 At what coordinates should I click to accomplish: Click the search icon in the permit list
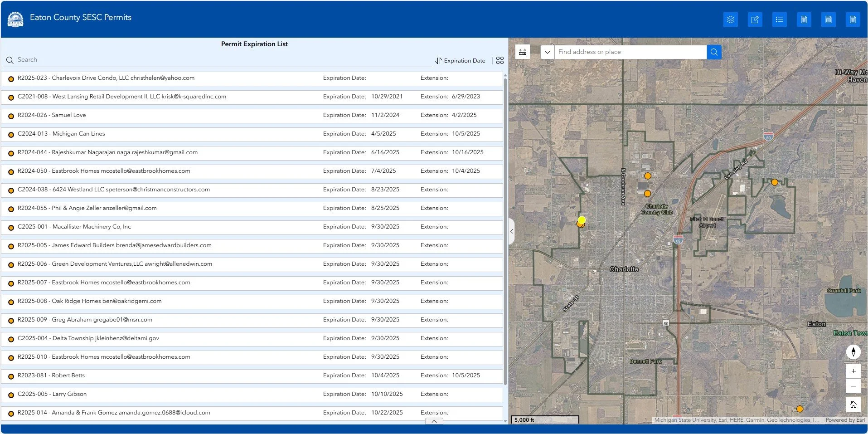click(10, 59)
